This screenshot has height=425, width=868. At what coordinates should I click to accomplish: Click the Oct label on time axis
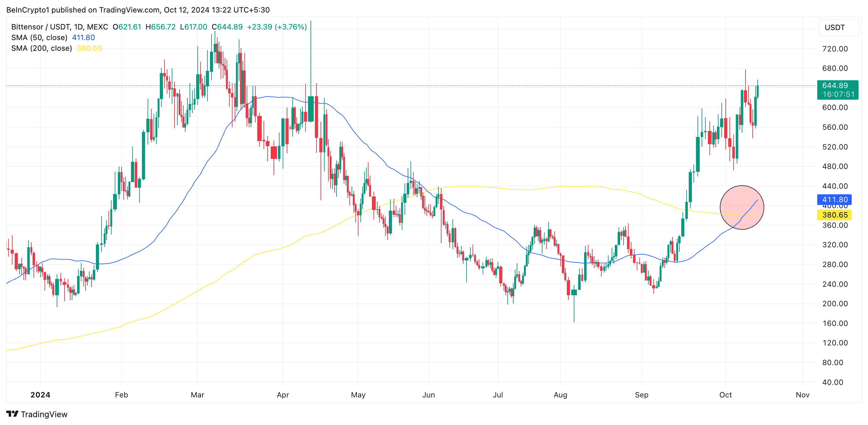725,395
